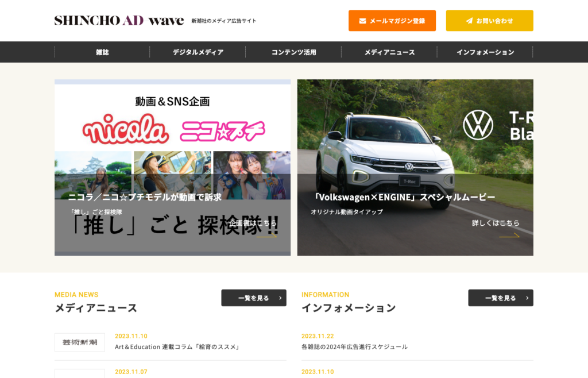Click the 2023.11.07 date in Media News
588x378 pixels.
tap(131, 372)
